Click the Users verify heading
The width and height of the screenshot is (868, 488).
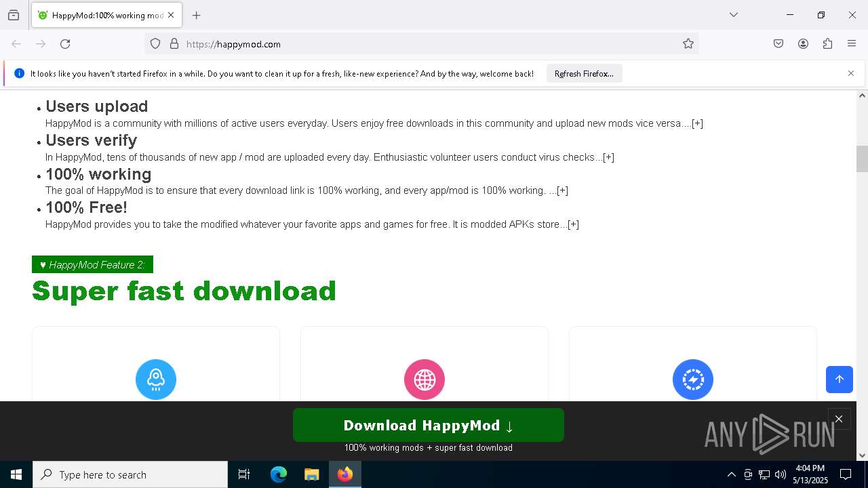tap(91, 140)
